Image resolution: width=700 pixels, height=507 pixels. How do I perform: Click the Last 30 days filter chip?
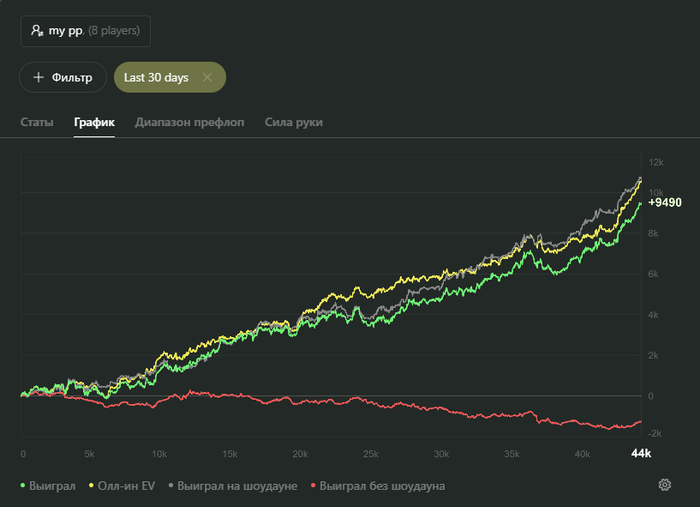(x=157, y=77)
